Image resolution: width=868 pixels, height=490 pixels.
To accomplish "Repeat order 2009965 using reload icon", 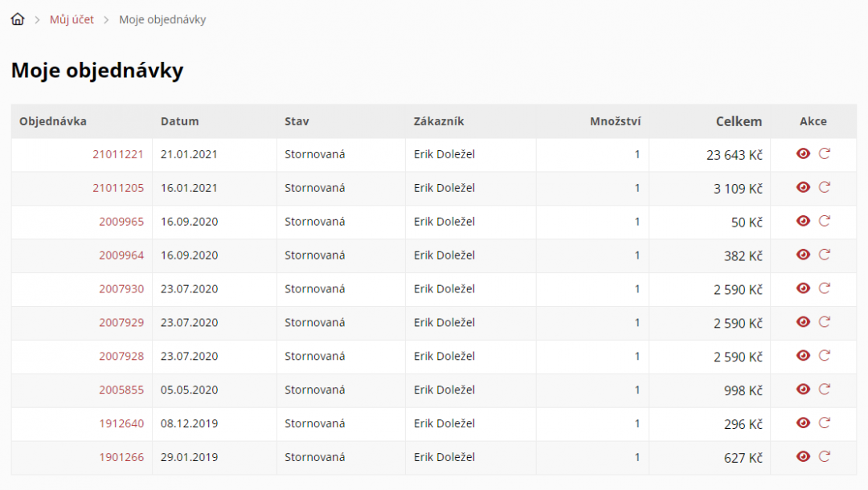I will pyautogui.click(x=824, y=221).
